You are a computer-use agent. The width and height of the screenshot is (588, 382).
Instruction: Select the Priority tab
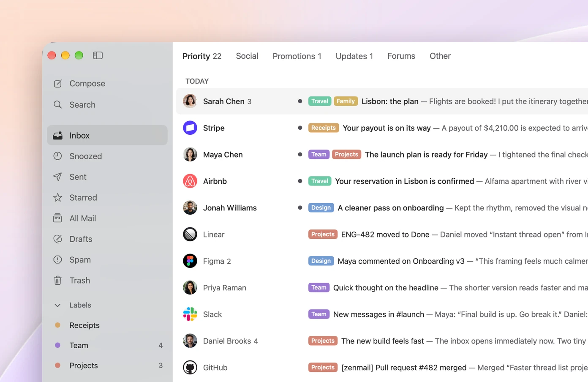pyautogui.click(x=202, y=56)
